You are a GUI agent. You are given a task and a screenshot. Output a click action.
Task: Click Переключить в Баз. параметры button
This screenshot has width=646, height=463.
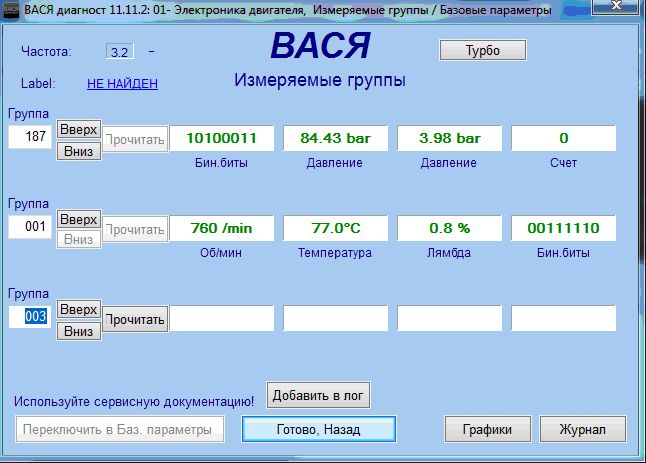pyautogui.click(x=120, y=430)
